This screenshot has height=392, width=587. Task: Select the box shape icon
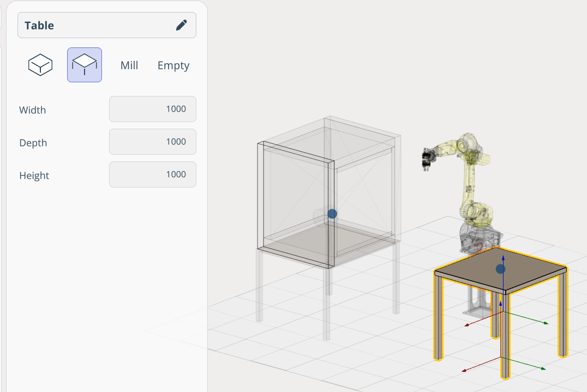tap(40, 65)
